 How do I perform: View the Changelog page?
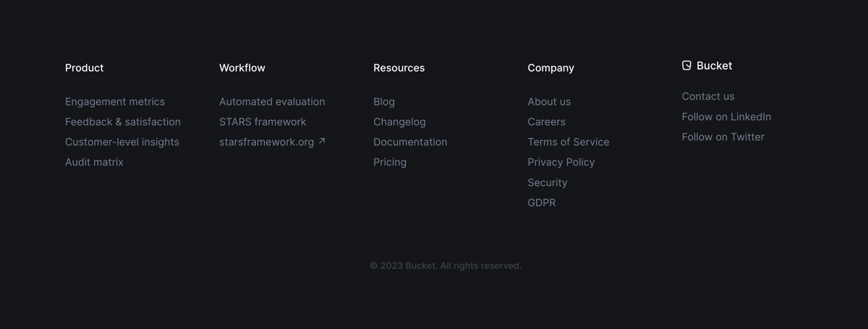tap(399, 122)
